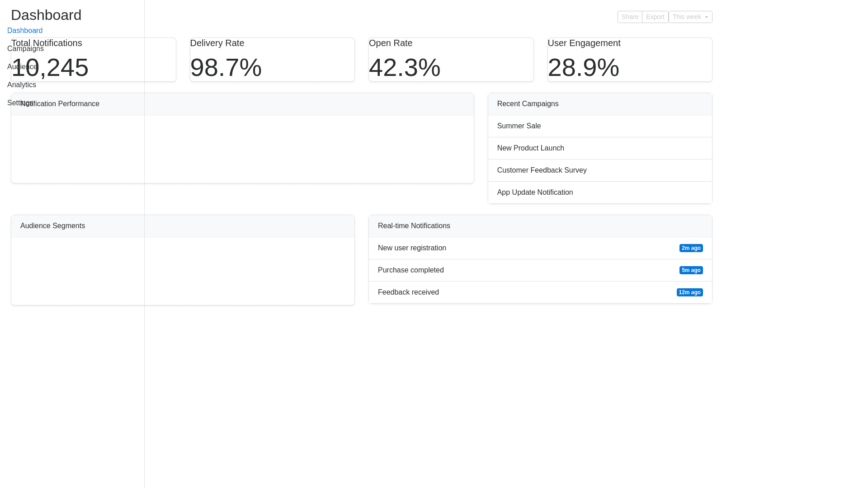Select the Summer Sale campaign
This screenshot has height=488, width=868.
[519, 126]
